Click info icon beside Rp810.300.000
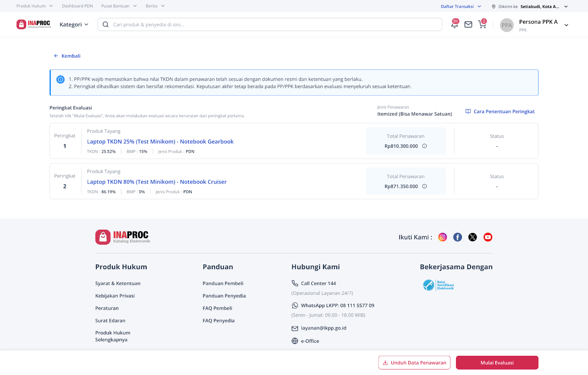The height and width of the screenshot is (375, 588). pyautogui.click(x=424, y=146)
